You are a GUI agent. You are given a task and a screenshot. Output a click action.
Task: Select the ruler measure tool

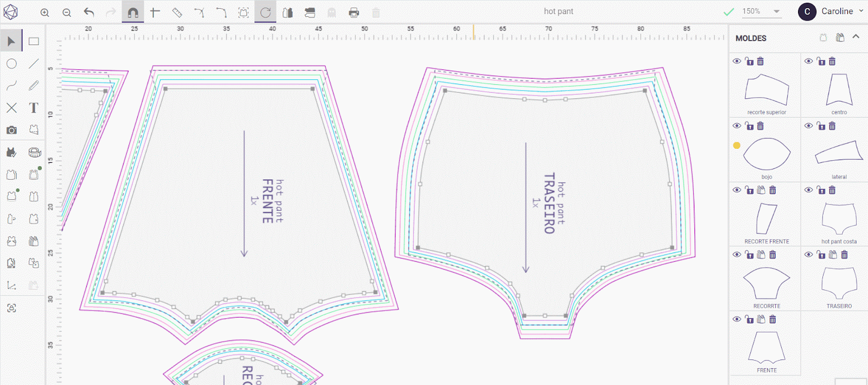pos(177,12)
